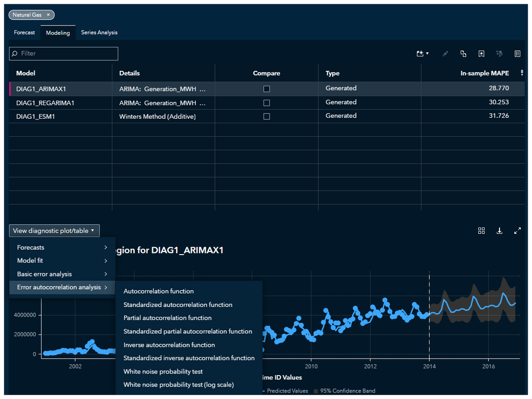Expand the Model fit submenu
Viewport: 532px width, 399px height.
(62, 261)
